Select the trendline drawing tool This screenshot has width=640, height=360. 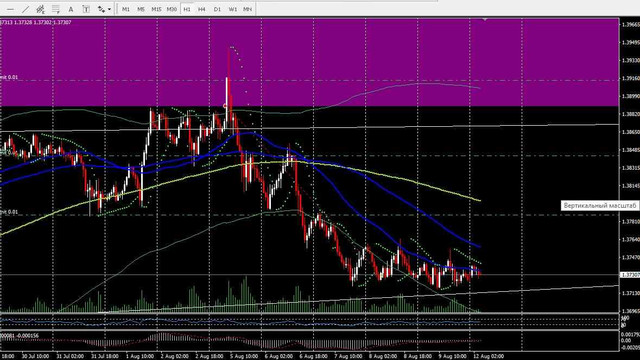tap(25, 9)
